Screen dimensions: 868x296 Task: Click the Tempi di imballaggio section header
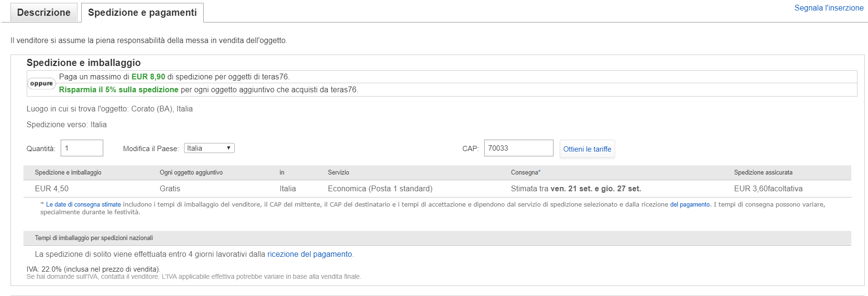point(94,238)
